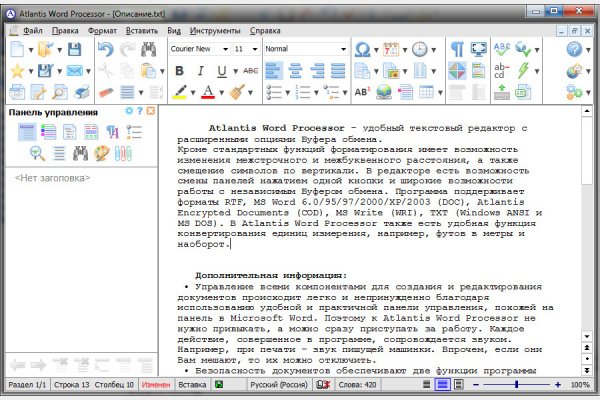Click the AB footnote icon
Viewport: 600px width, 400px height.
[x=362, y=92]
